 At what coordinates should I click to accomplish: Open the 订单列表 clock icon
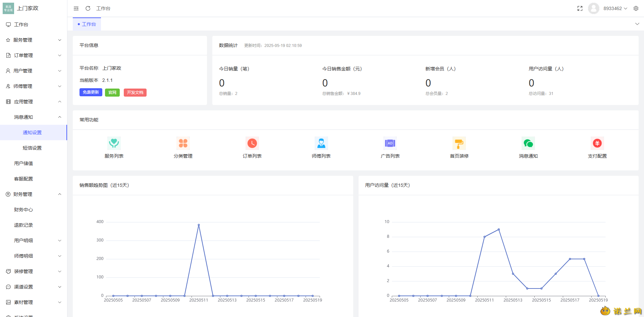[x=252, y=143]
